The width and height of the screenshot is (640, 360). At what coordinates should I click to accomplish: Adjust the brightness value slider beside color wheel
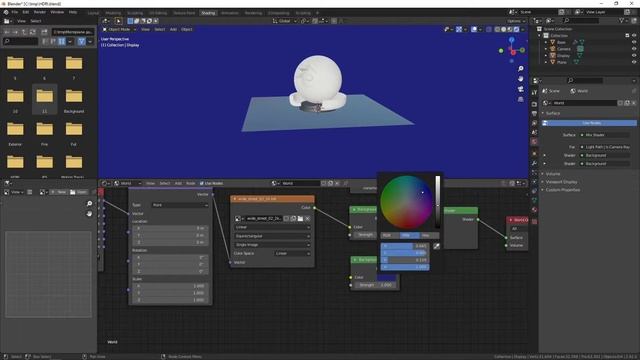click(438, 202)
